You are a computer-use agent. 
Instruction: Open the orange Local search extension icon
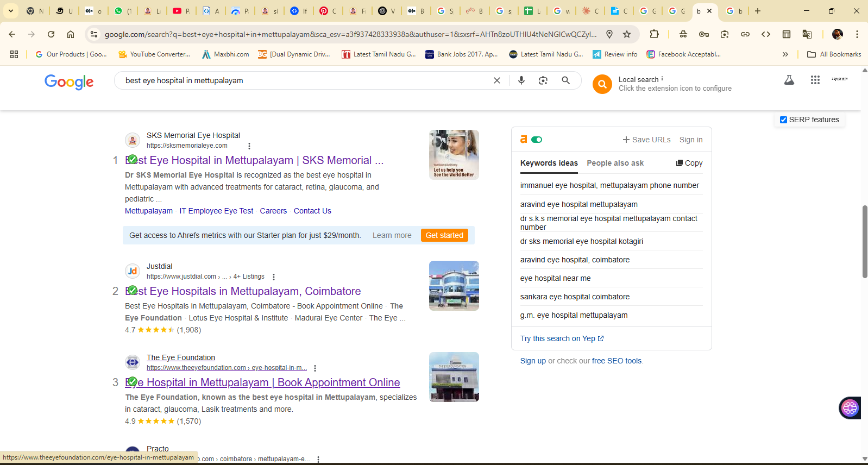click(602, 84)
